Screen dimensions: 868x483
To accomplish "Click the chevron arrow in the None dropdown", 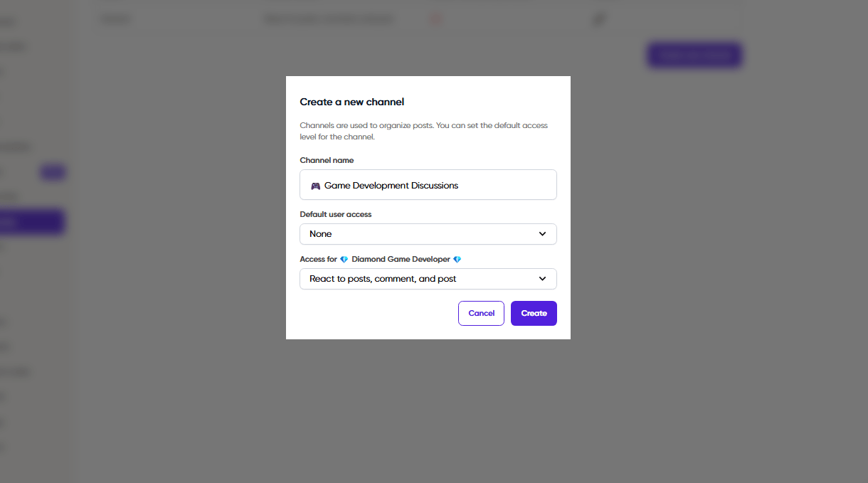I will pyautogui.click(x=542, y=234).
